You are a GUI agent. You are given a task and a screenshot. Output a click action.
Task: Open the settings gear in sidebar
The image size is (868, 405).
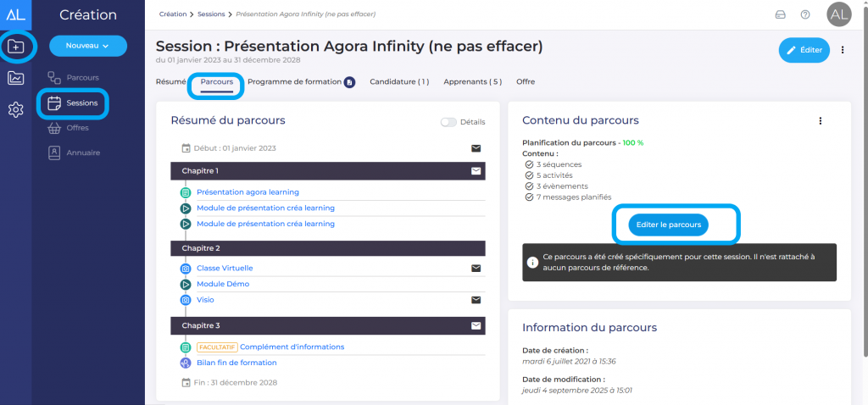pos(16,109)
